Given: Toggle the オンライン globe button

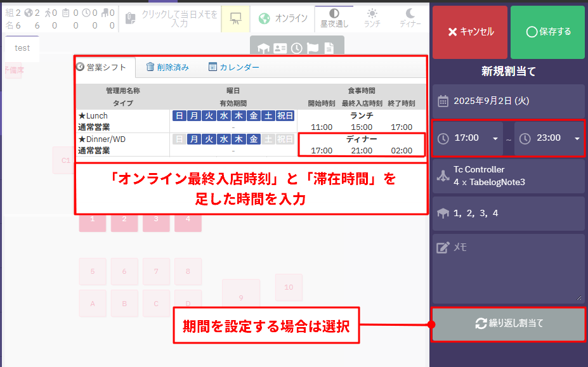Looking at the screenshot, I should click(283, 19).
